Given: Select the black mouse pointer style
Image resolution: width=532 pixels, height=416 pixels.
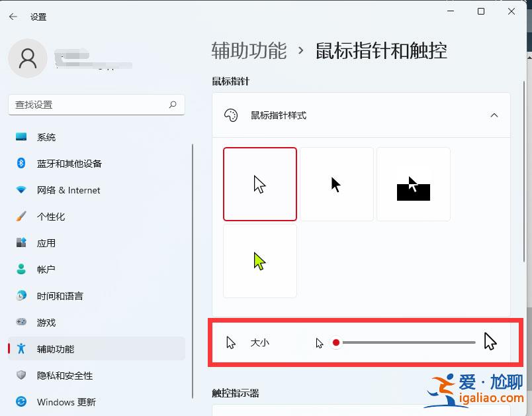Looking at the screenshot, I should [337, 183].
